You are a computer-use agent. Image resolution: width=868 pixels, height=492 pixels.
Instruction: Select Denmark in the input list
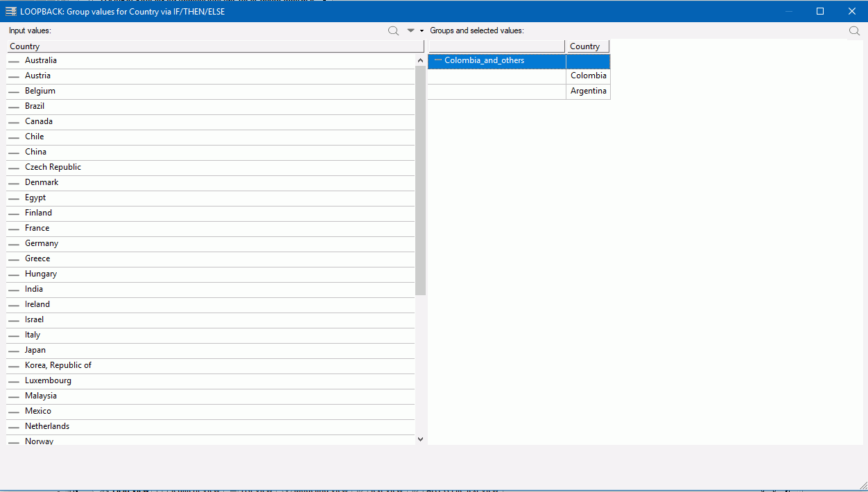tap(211, 183)
